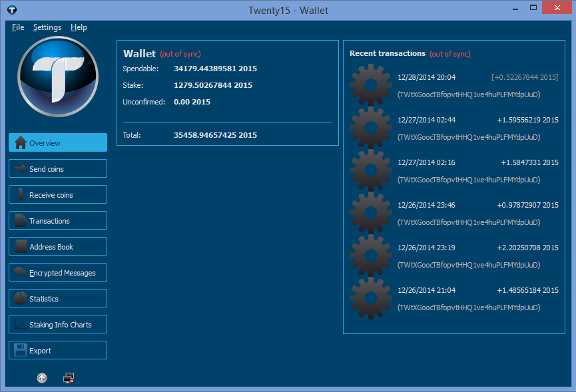The image size is (576, 392).
Task: Select the +1.5847331 2015 amount
Action: pyautogui.click(x=529, y=162)
